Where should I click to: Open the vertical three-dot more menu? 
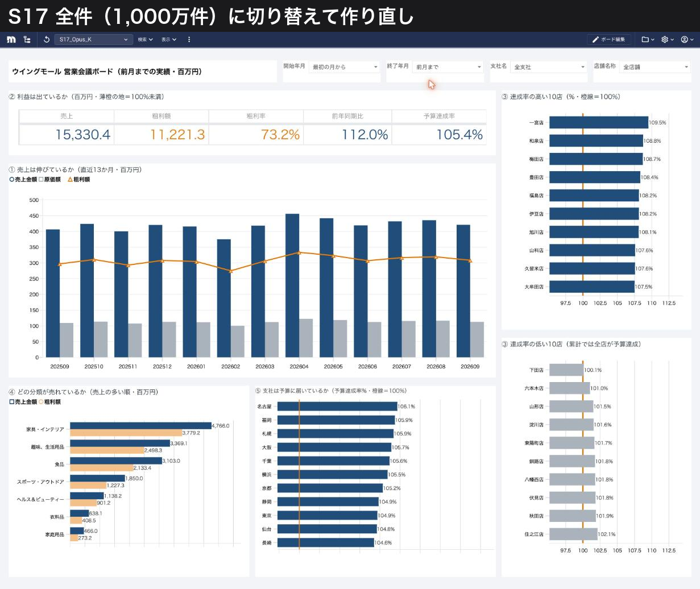point(189,39)
